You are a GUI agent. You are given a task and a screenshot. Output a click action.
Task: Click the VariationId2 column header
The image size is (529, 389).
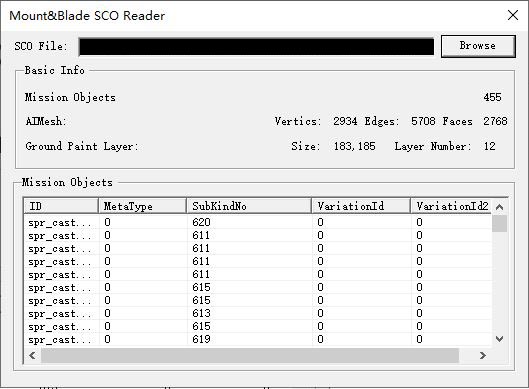(451, 206)
